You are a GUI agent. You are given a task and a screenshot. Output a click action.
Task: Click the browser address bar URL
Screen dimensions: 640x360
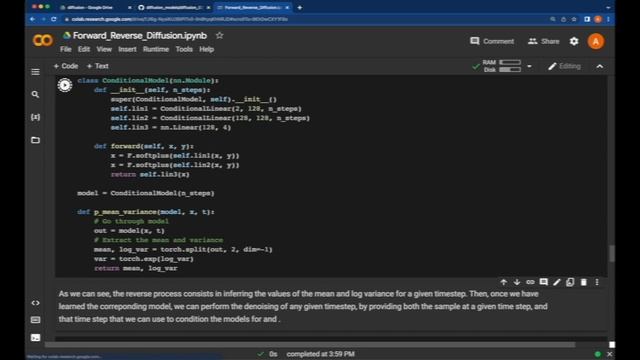180,19
